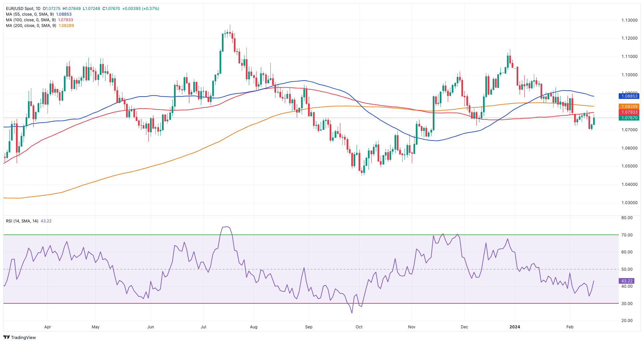Click the 1.10000 price axis label
Screen dimensions: 644x343
(x=629, y=75)
